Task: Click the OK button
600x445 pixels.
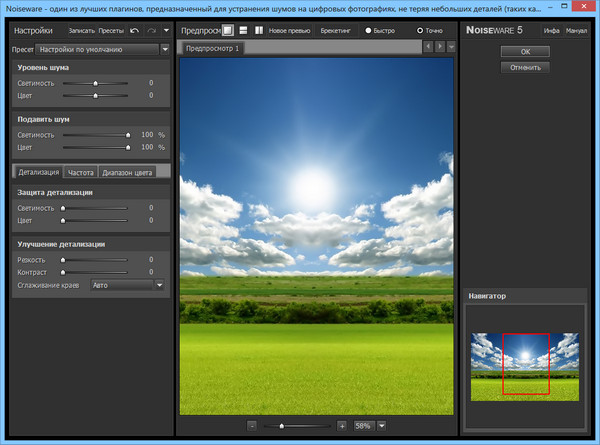Action: click(525, 51)
